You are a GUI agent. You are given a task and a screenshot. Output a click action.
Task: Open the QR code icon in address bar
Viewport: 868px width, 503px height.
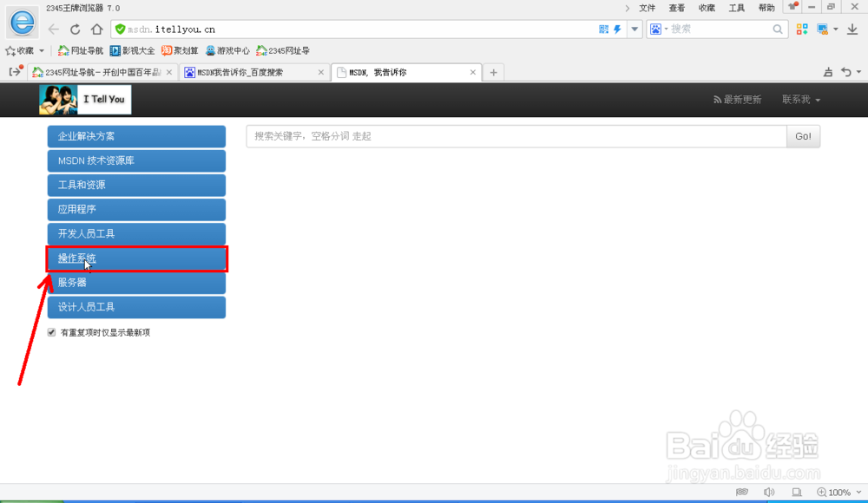tap(603, 29)
